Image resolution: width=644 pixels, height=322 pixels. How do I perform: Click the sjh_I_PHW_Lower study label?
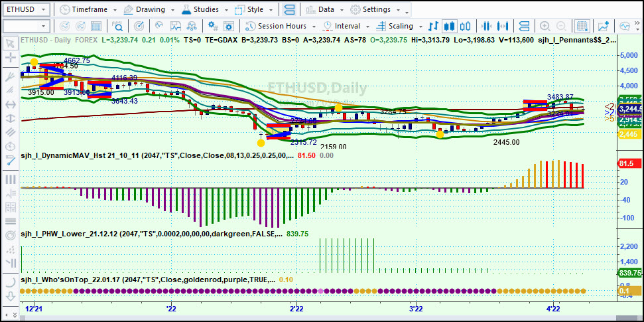click(152, 234)
